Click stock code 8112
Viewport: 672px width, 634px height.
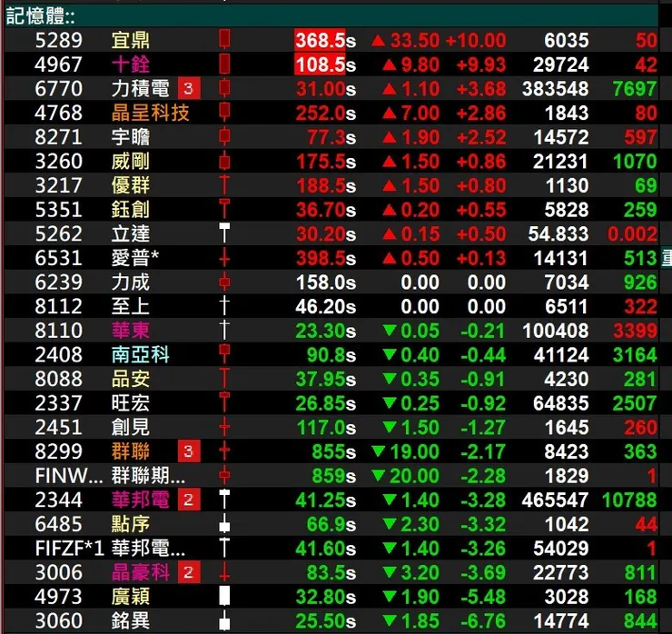point(59,306)
